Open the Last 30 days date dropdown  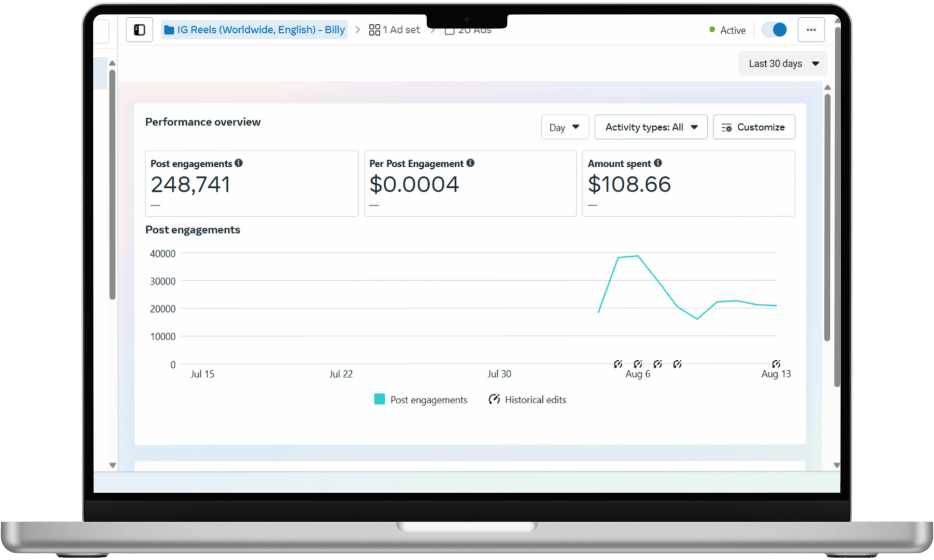(783, 63)
